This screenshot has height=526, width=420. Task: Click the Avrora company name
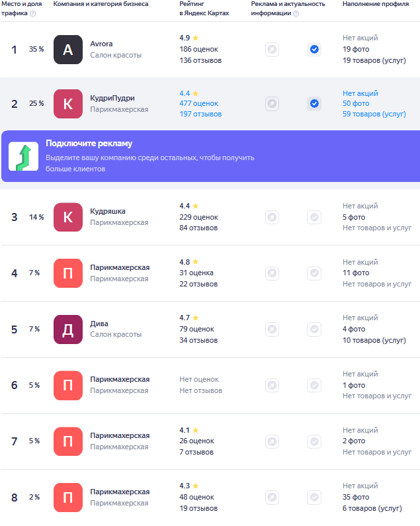tap(101, 44)
